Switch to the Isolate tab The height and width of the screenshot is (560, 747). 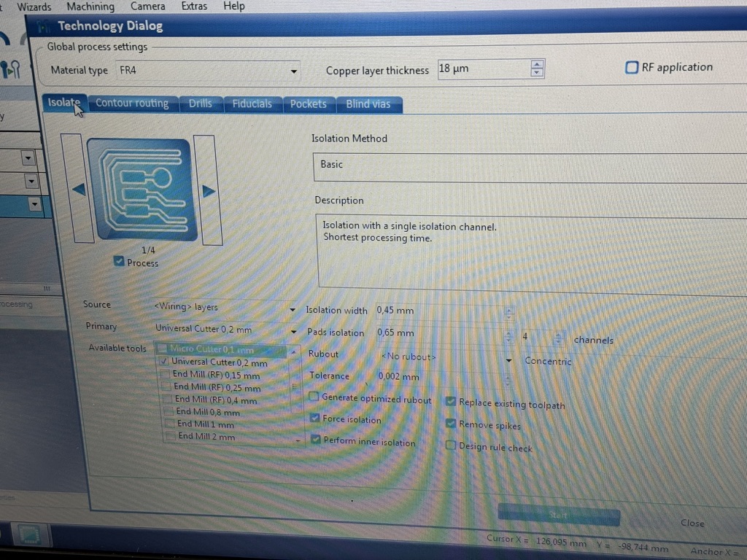64,103
